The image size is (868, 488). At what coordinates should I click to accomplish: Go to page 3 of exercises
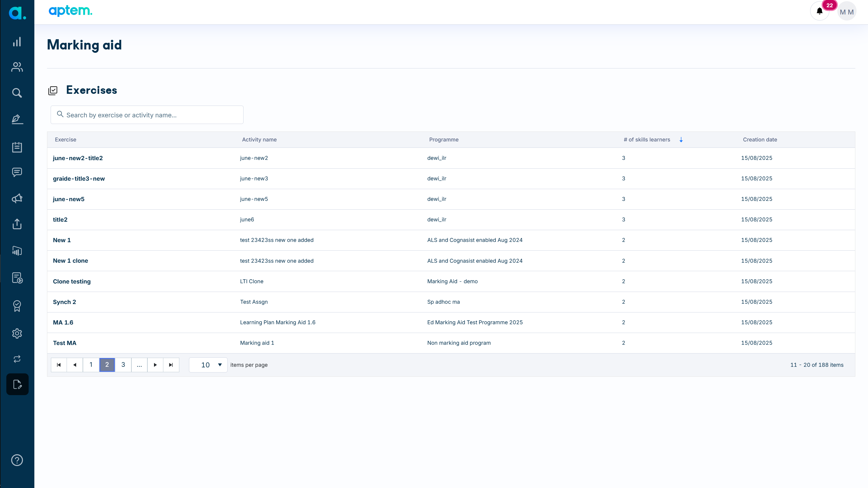[123, 365]
